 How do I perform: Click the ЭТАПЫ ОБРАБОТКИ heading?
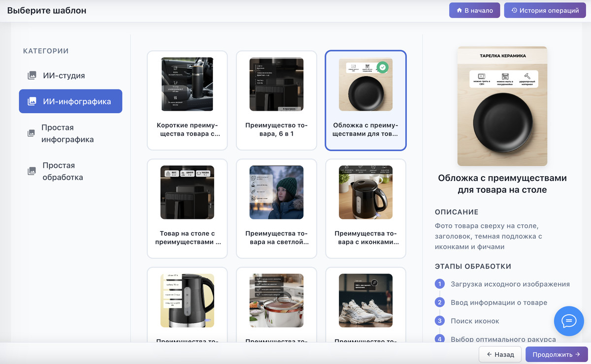coord(473,266)
